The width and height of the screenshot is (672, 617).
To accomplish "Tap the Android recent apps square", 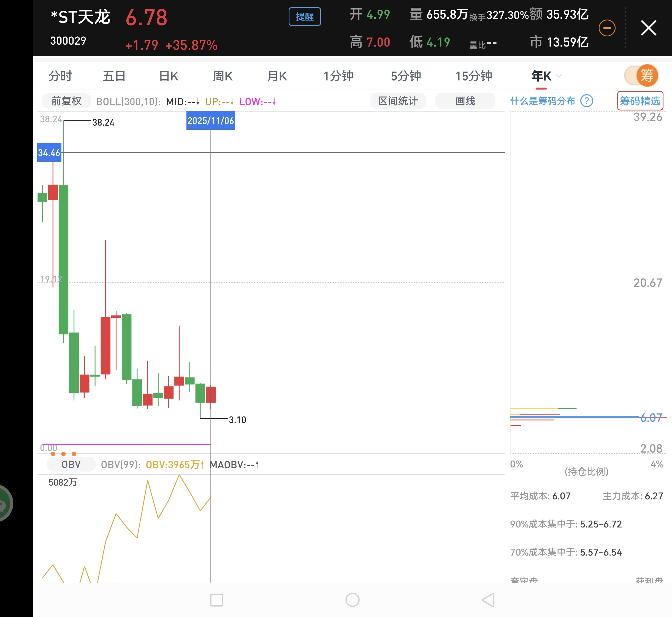I will (x=216, y=600).
